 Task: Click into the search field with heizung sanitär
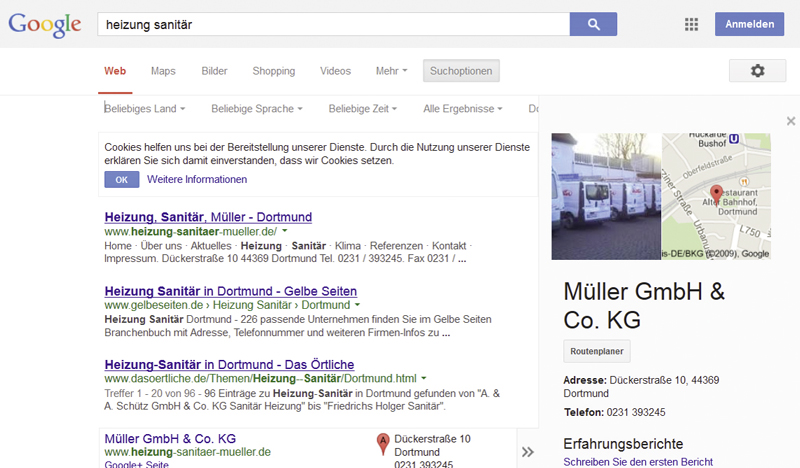tap(334, 24)
